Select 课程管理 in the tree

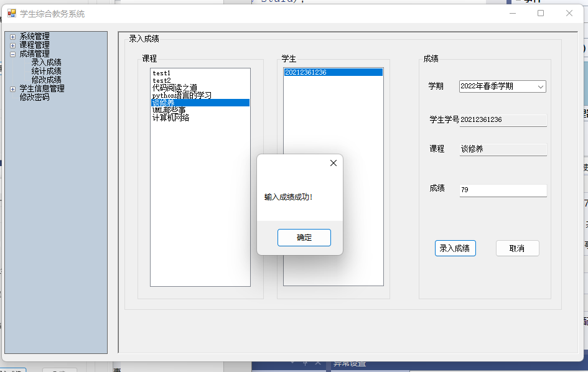(34, 45)
